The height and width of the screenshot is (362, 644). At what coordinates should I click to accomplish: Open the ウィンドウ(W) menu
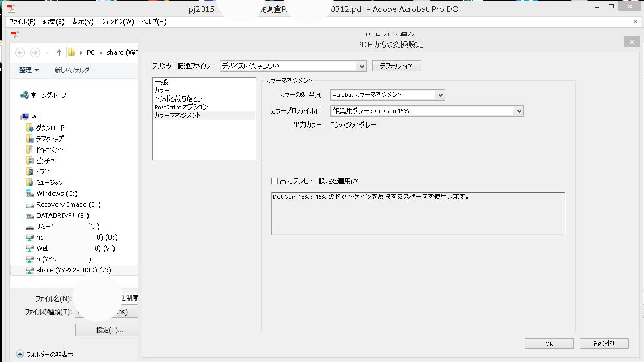(118, 21)
